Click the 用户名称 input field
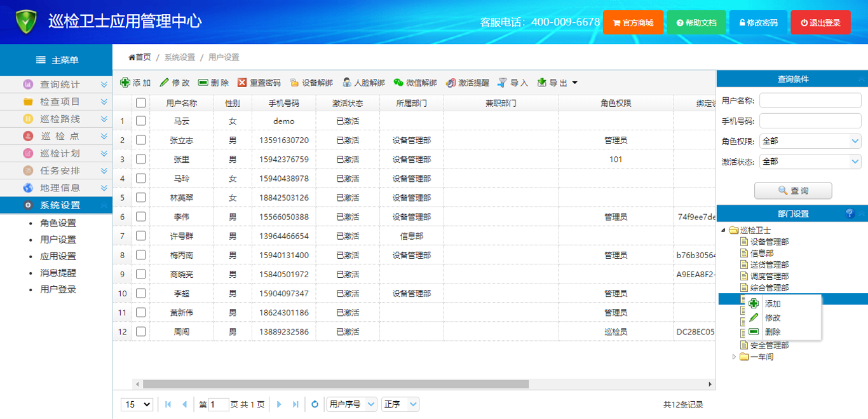This screenshot has height=419, width=868. (x=810, y=100)
